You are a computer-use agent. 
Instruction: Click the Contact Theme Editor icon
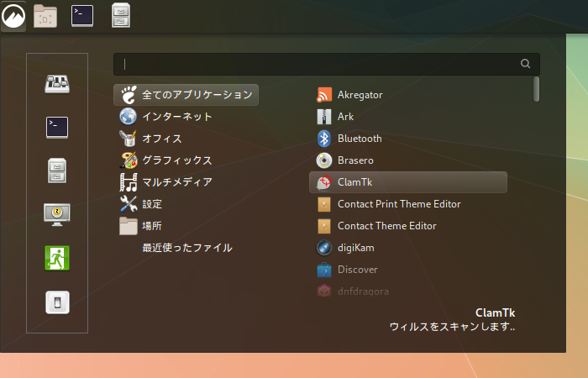[x=324, y=226]
